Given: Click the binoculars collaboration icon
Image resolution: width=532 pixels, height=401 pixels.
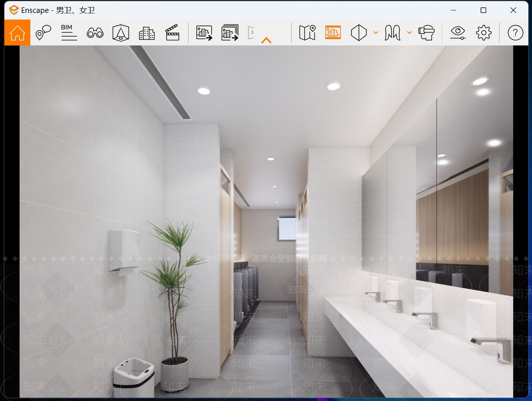Looking at the screenshot, I should pos(95,33).
